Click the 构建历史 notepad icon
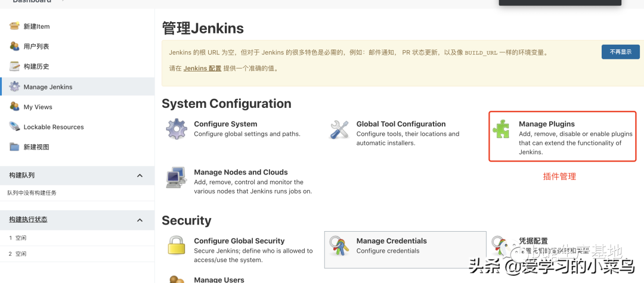The image size is (644, 283). (x=14, y=66)
